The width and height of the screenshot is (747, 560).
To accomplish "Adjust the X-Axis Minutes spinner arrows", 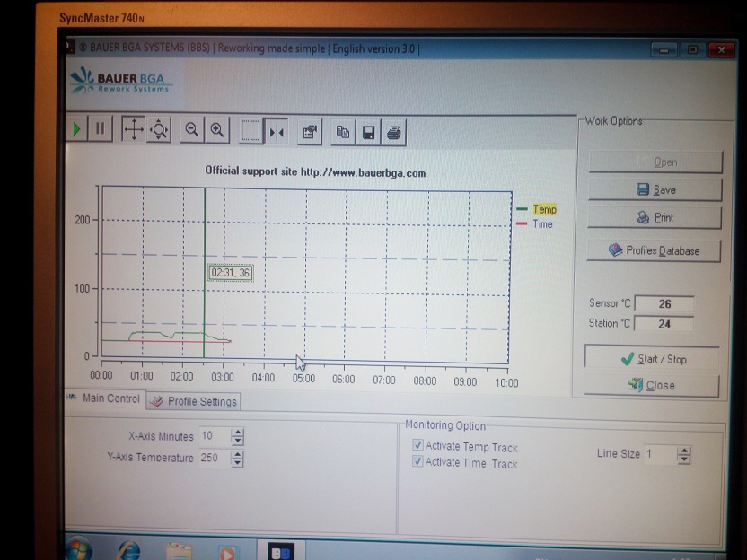I will (237, 436).
